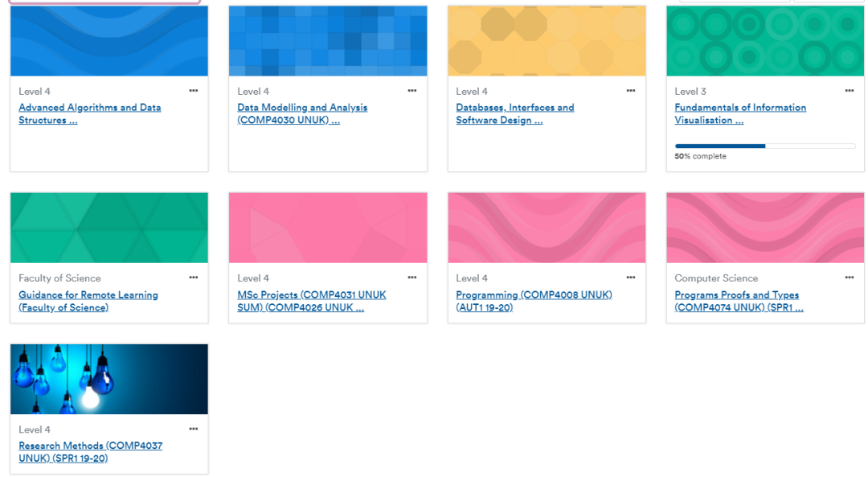Click 'Level 4' label on Data Modelling card
The image size is (868, 477).
click(253, 92)
